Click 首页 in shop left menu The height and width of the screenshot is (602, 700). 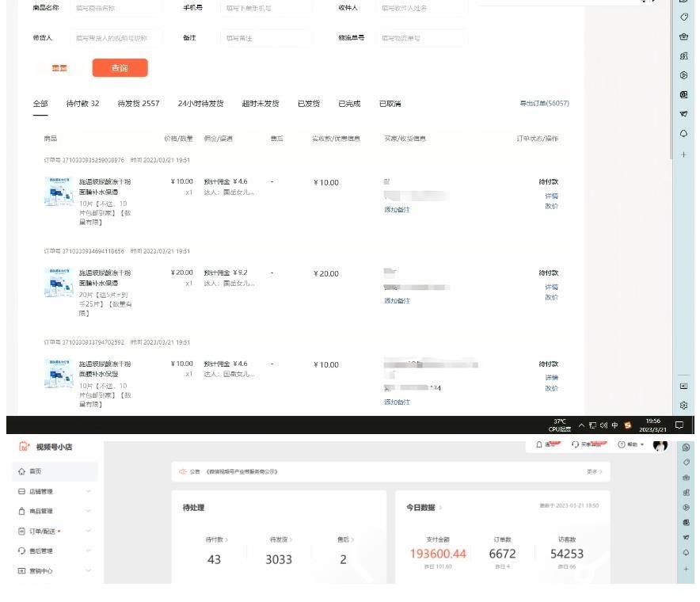point(55,471)
